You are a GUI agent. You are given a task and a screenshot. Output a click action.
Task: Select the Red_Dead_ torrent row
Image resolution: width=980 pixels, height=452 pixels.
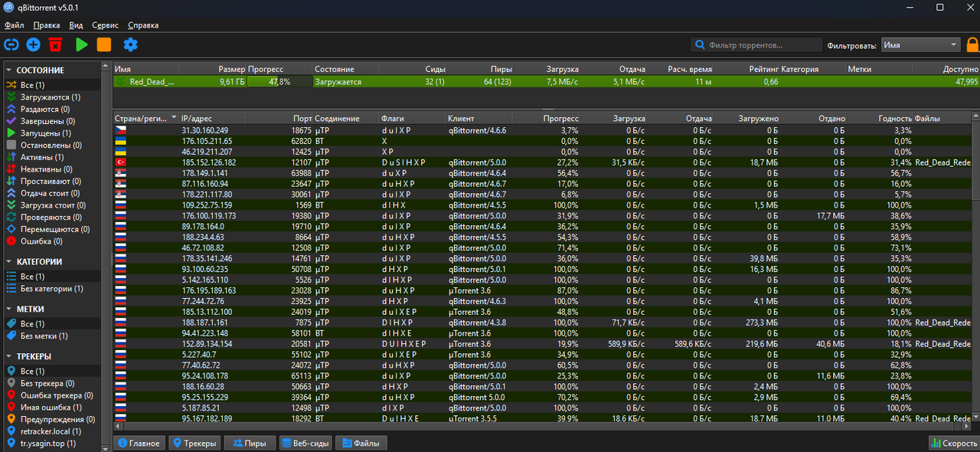coord(546,81)
